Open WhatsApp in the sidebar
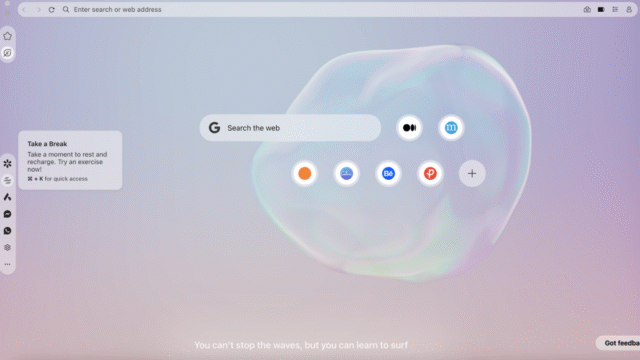The width and height of the screenshot is (640, 360). [x=7, y=231]
